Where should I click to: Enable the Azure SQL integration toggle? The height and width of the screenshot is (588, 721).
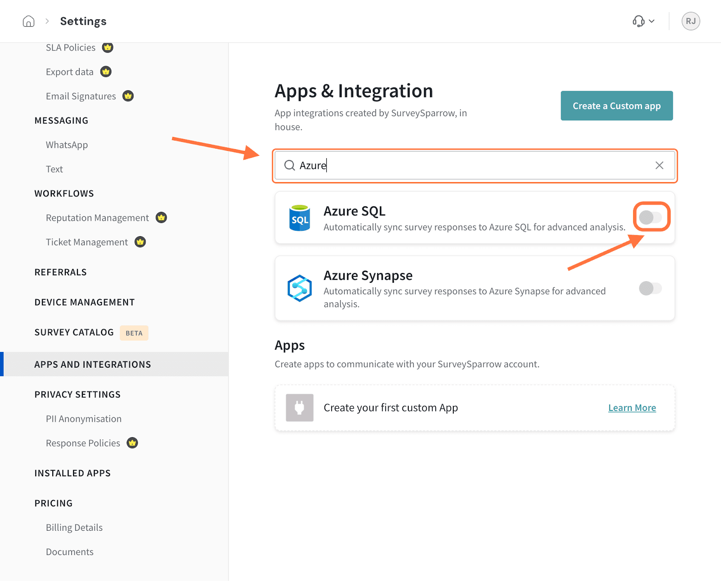(x=651, y=217)
